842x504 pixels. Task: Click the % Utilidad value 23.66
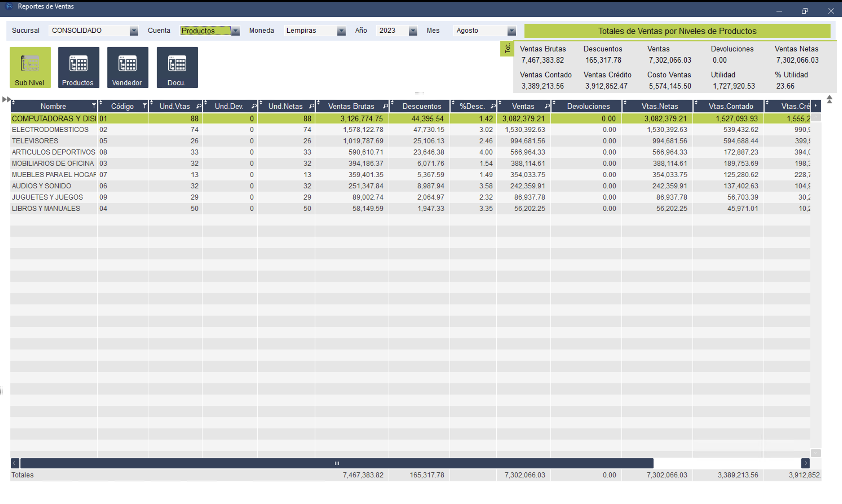[x=785, y=86]
